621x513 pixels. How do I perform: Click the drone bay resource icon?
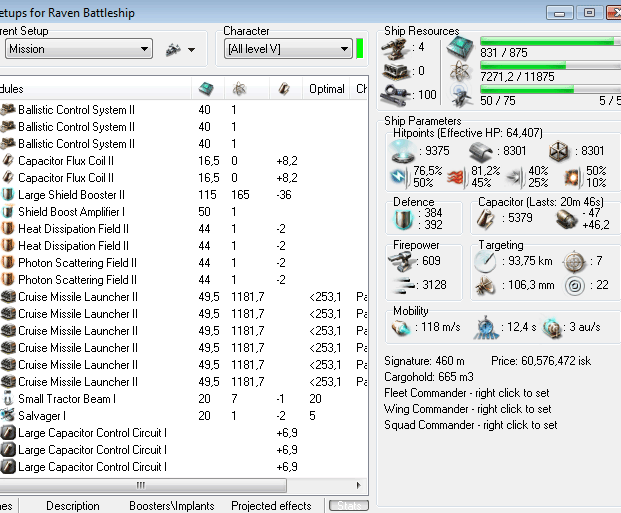click(461, 96)
